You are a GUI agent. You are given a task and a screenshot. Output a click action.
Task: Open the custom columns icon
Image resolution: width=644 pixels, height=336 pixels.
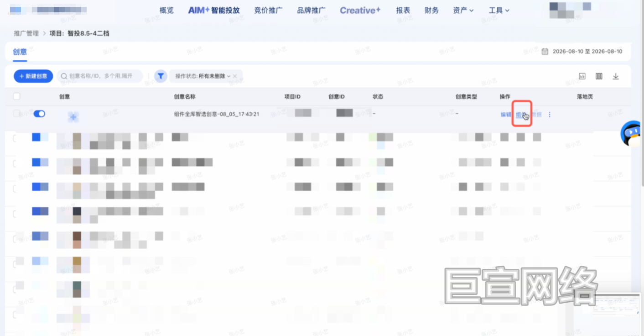599,76
